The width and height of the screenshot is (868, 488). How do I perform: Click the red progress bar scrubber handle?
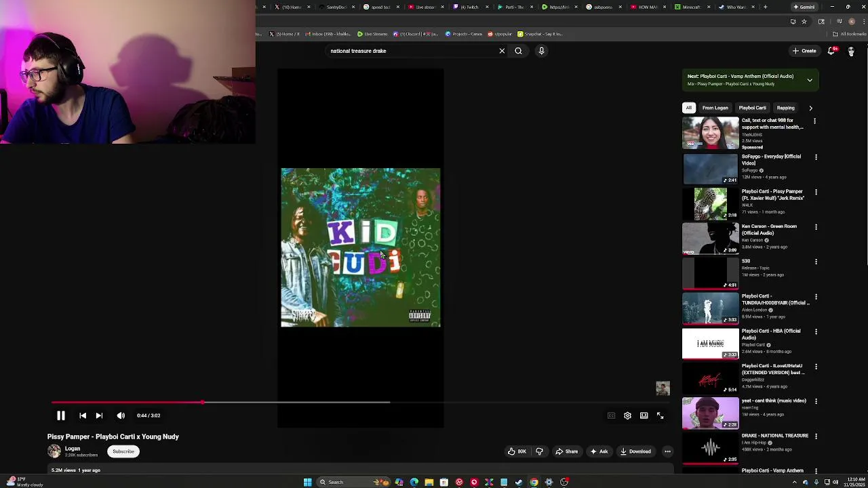pos(203,403)
